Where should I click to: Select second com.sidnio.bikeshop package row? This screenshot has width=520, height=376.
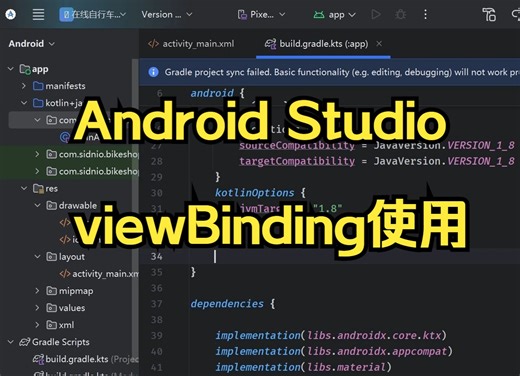click(69, 171)
